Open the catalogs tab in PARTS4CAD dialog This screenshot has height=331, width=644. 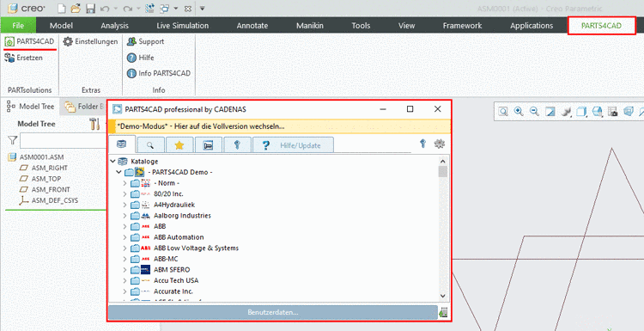[122, 144]
